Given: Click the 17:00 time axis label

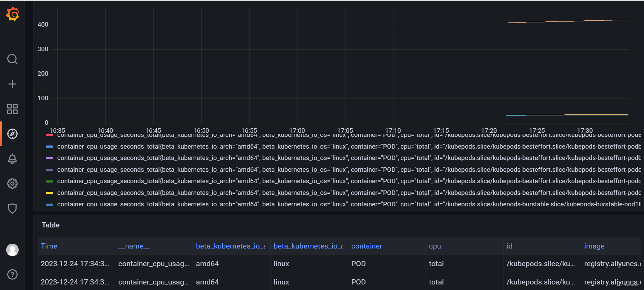Looking at the screenshot, I should point(297,130).
